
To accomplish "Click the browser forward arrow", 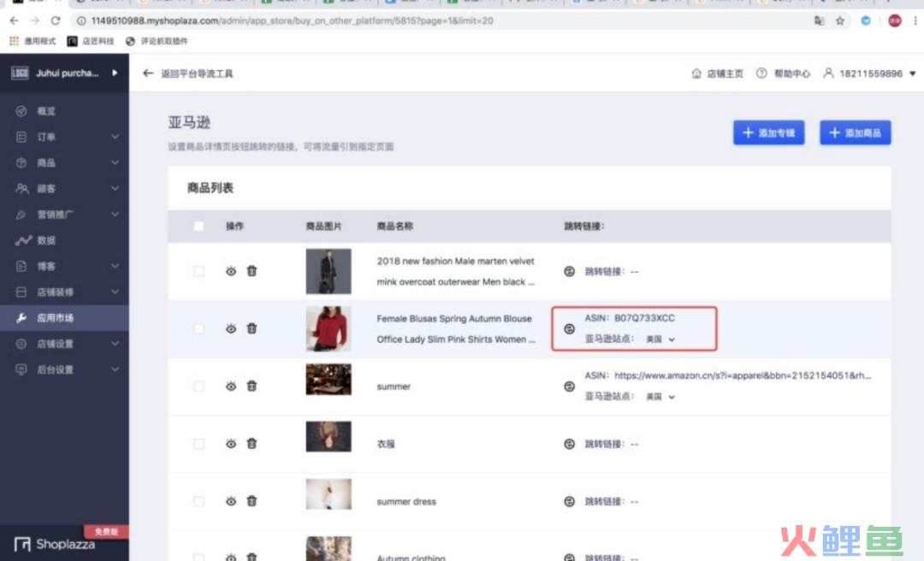I will (35, 21).
